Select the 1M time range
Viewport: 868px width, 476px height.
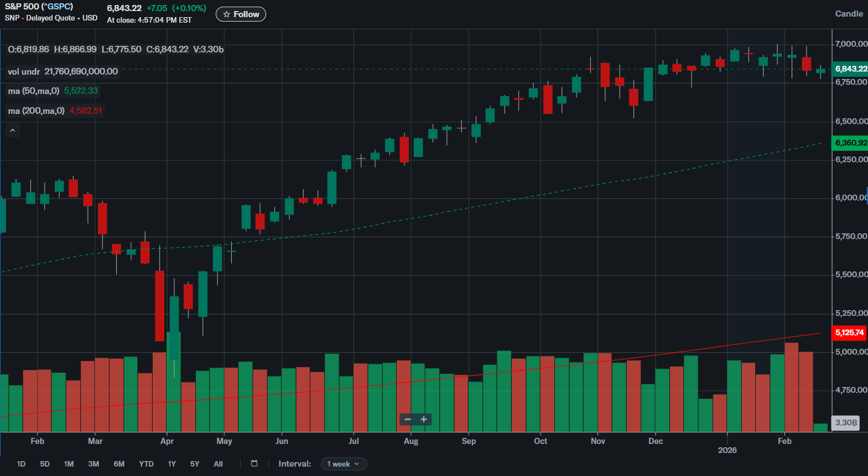pos(69,464)
